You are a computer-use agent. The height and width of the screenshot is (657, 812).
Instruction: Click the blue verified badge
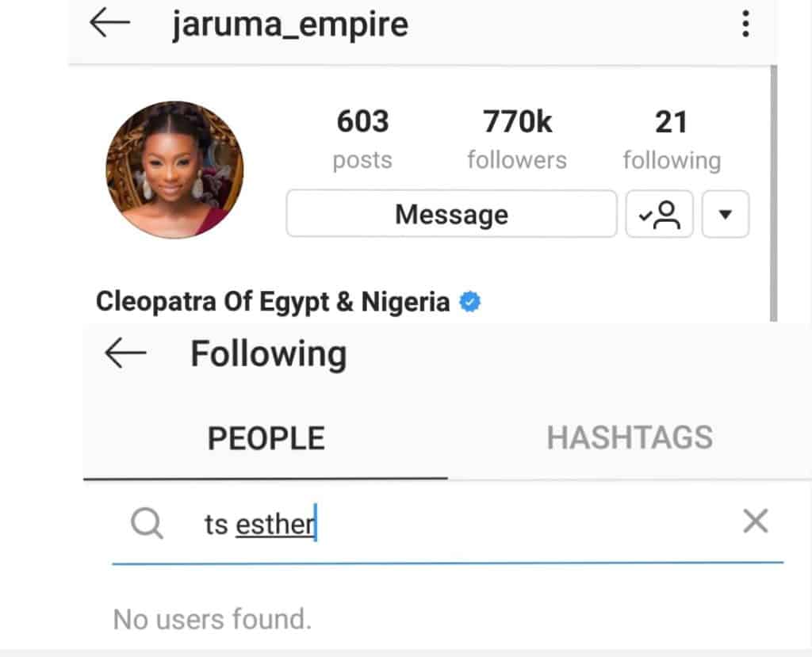click(x=469, y=302)
